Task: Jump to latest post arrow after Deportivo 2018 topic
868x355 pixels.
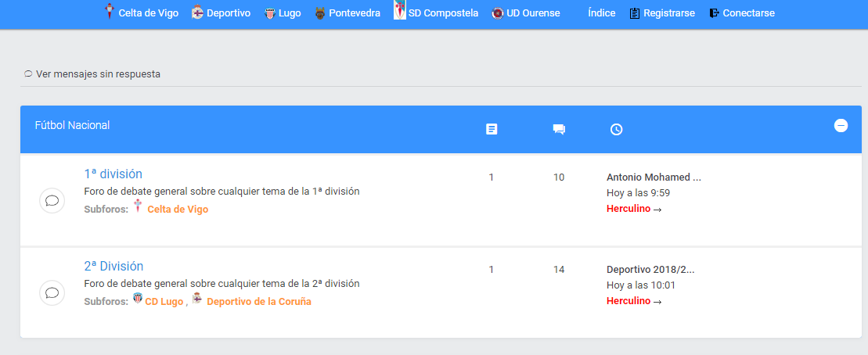Action: (657, 302)
